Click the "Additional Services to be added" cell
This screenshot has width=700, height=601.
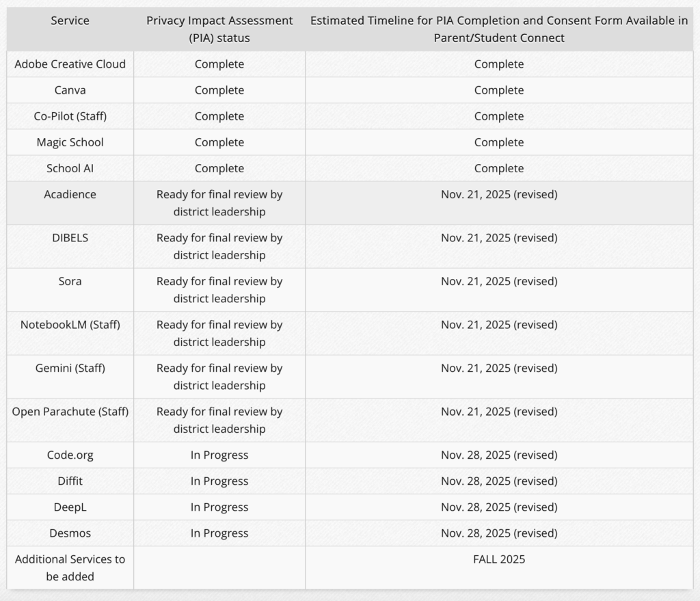pyautogui.click(x=70, y=567)
